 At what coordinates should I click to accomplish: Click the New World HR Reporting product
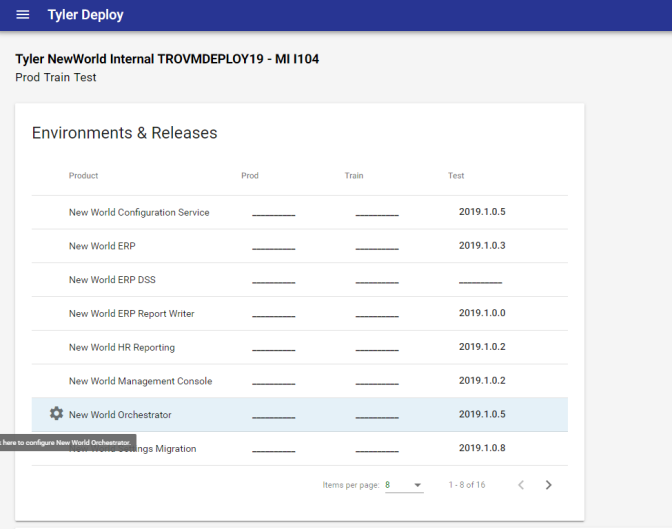121,348
